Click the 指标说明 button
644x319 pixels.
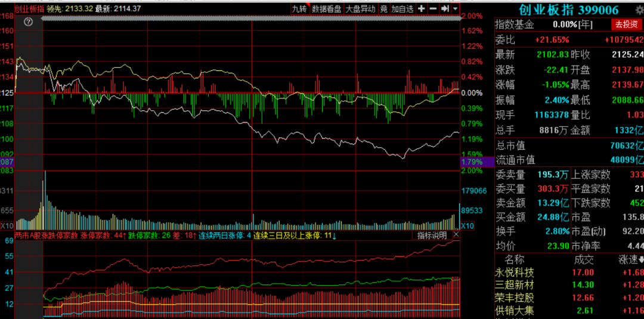point(432,236)
